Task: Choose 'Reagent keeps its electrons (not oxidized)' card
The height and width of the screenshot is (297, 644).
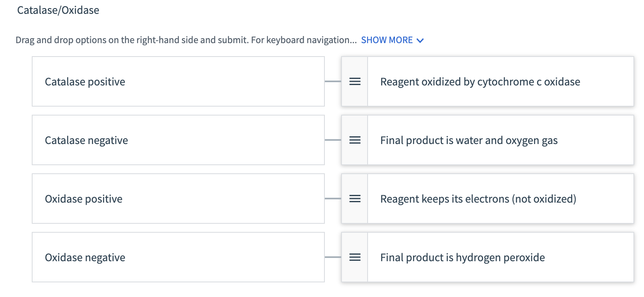Action: pos(500,199)
